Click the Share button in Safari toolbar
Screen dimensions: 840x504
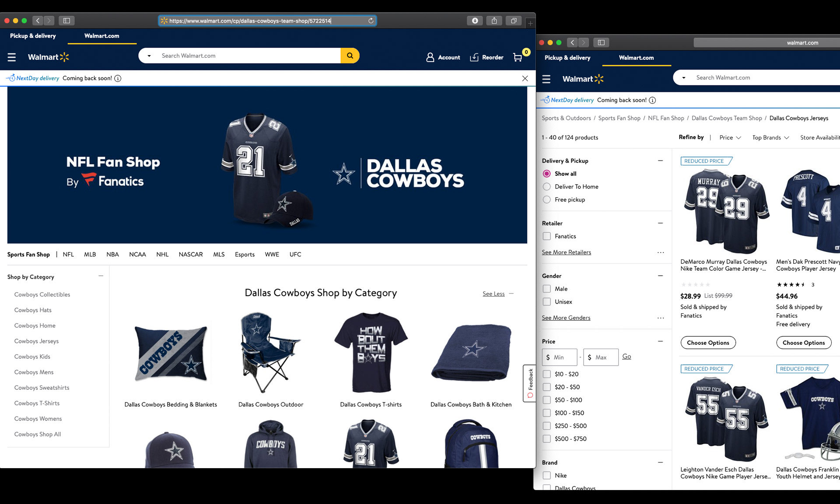(x=494, y=21)
